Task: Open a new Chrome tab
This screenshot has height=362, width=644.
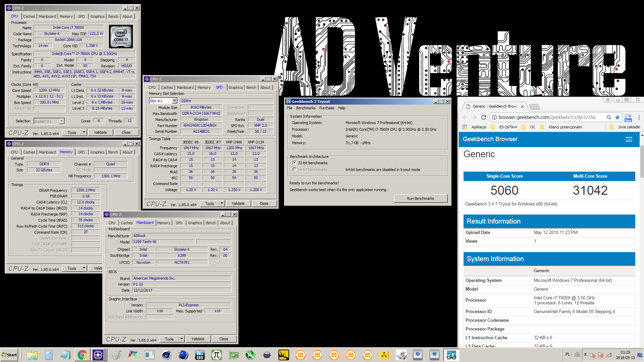Action: click(535, 107)
